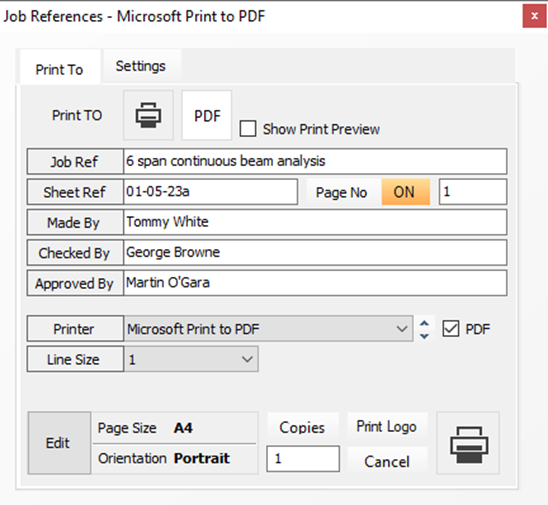Click the down arrow next to Printer dropdown
Viewport: 548px width, 505px height.
coord(424,336)
